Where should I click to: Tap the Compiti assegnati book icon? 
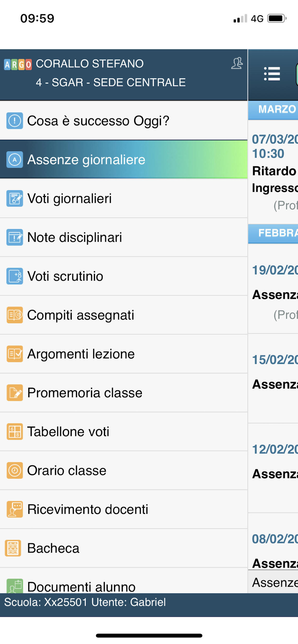[15, 315]
